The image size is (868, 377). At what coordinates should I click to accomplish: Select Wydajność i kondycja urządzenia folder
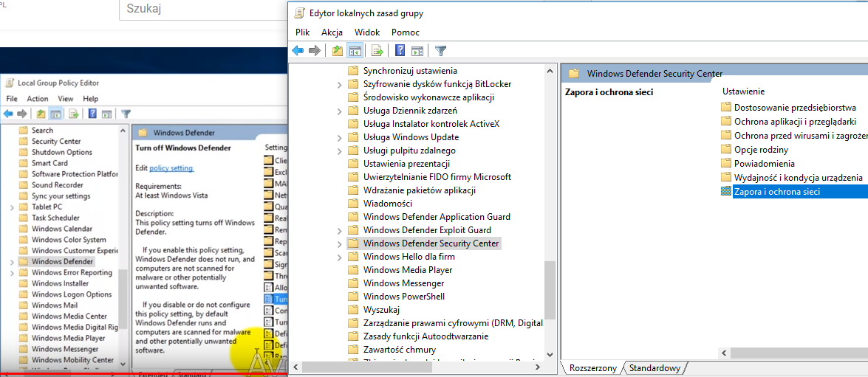(799, 178)
